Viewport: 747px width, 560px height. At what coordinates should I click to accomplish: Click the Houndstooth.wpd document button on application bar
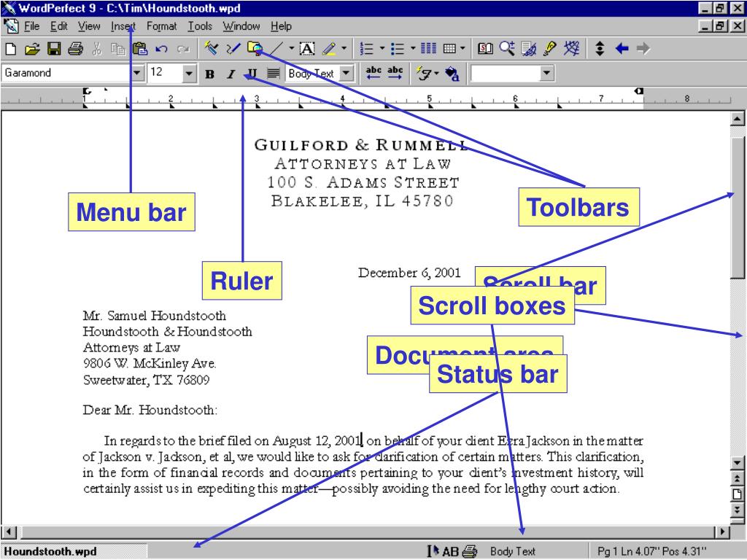click(74, 551)
